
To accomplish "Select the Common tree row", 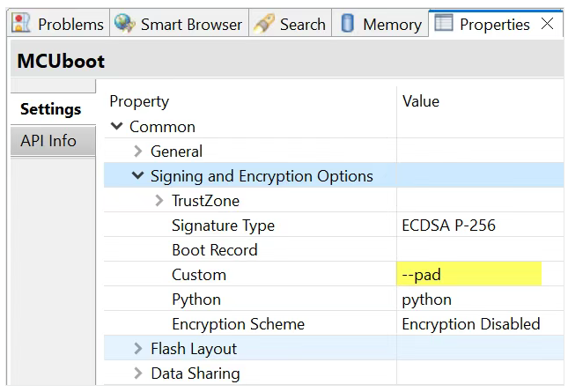I will [x=334, y=127].
